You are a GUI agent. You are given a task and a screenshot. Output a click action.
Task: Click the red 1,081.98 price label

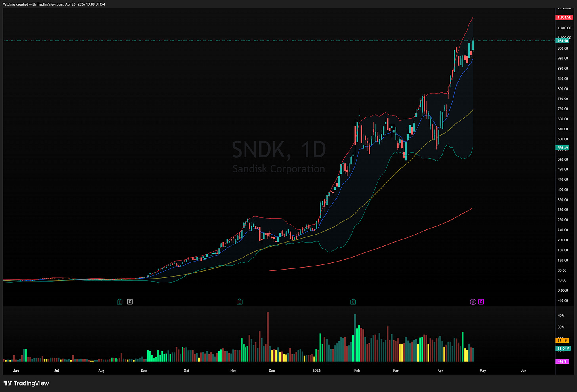(x=564, y=17)
